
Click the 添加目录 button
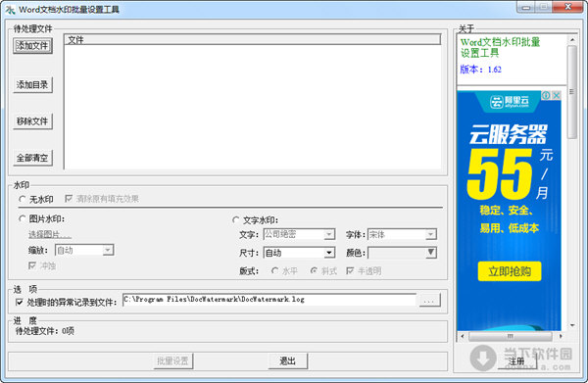tap(32, 84)
